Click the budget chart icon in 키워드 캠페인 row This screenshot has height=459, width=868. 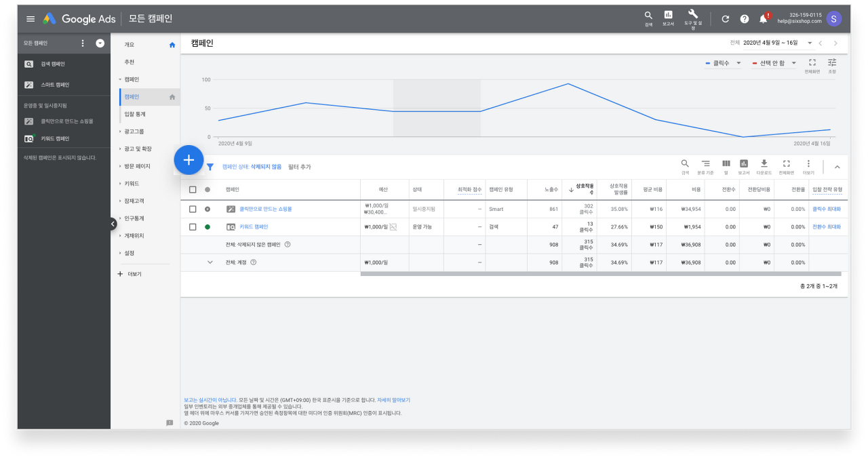393,227
